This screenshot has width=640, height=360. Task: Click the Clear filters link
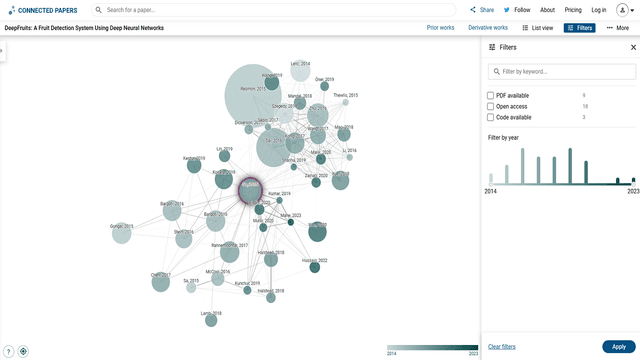click(502, 347)
